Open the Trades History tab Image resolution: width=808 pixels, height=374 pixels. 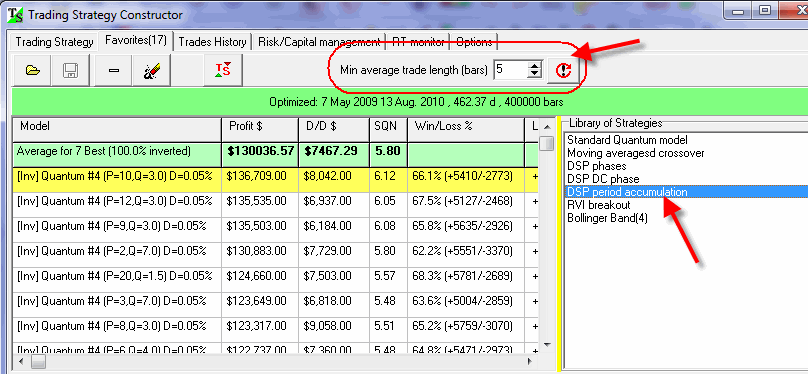pos(212,42)
